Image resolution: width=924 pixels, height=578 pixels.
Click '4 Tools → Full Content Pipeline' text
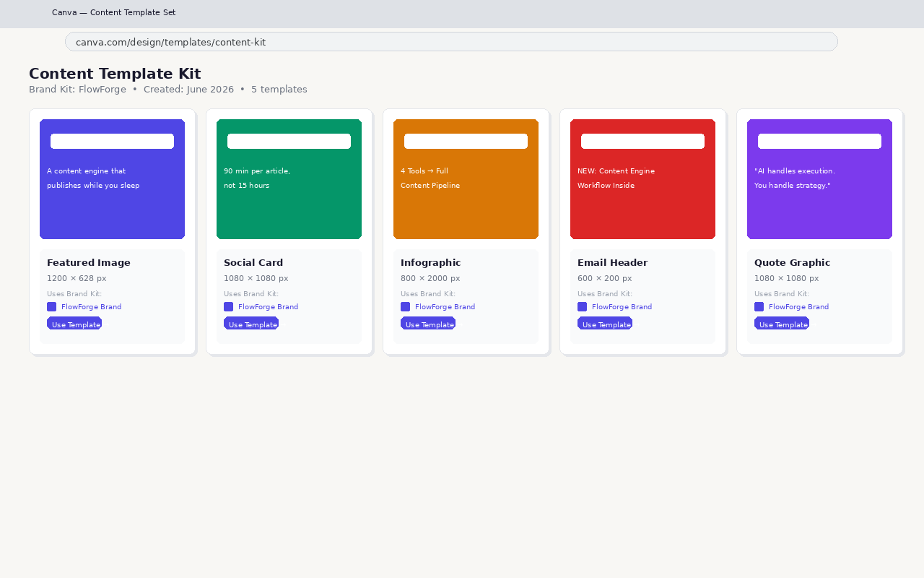pos(430,178)
